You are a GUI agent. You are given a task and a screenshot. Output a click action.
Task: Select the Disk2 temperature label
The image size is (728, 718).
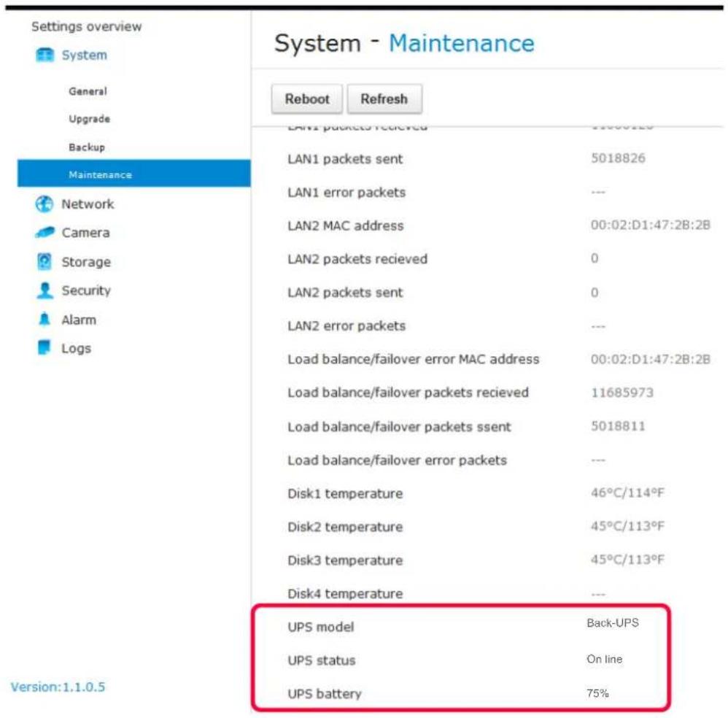click(345, 527)
